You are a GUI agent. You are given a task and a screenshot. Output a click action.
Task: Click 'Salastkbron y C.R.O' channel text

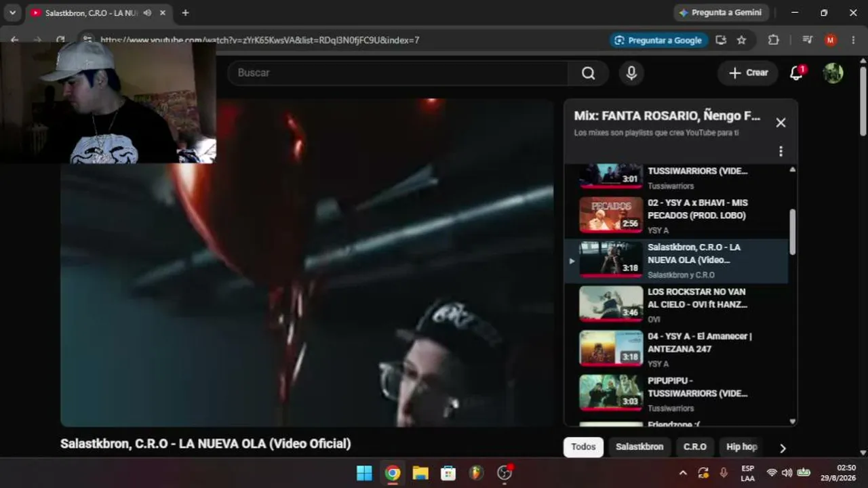[681, 275]
